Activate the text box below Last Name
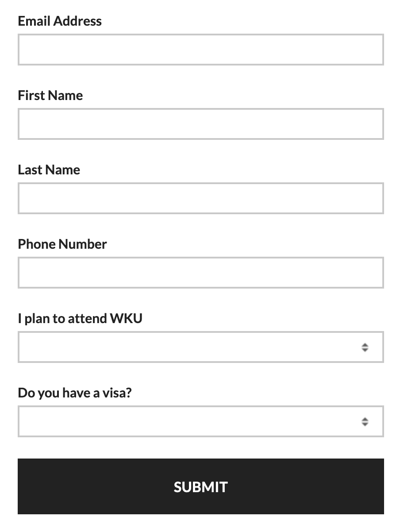The image size is (400, 532). coord(200,198)
